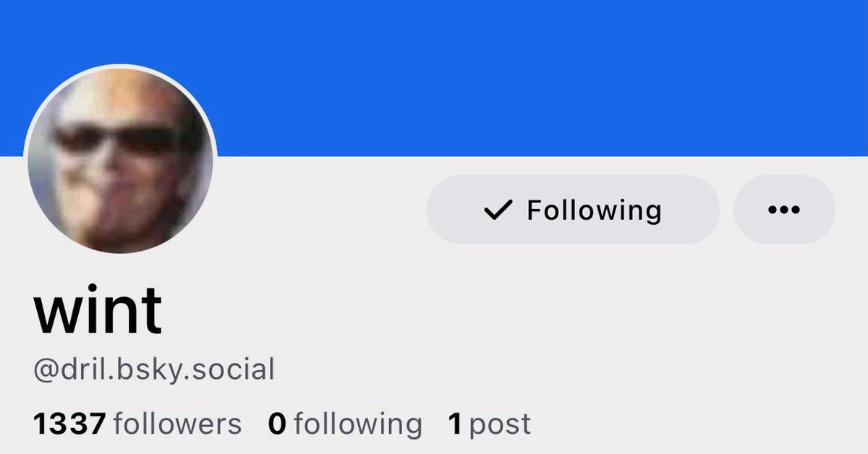Click the word Following in the pill button
The image size is (868, 454).
594,210
